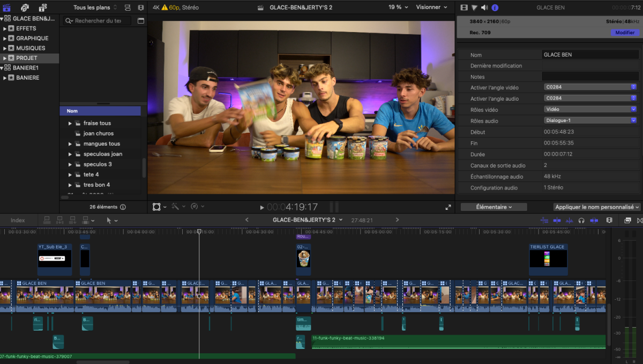
Task: Insert selected clip into storyline
Action: click(60, 220)
